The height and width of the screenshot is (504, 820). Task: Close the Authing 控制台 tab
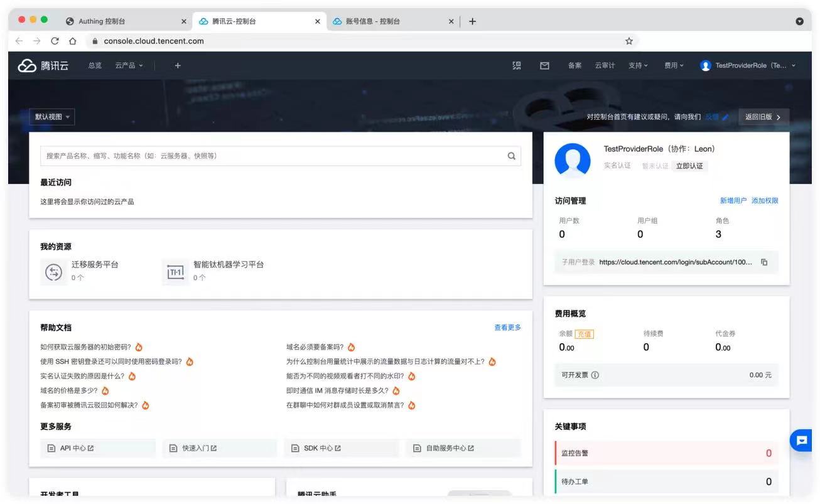click(x=184, y=21)
